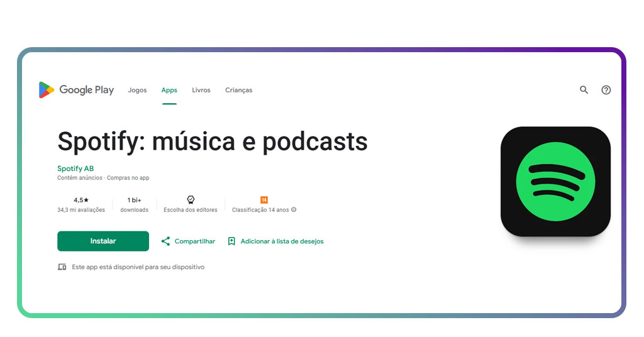
Task: Click the info icon beside Classificação 14 anos
Action: [x=294, y=210]
